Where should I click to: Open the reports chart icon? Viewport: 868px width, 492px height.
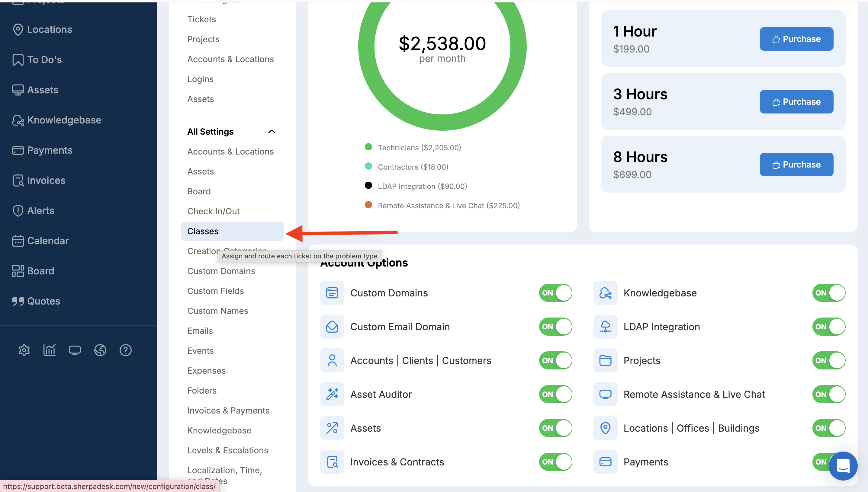pos(49,350)
